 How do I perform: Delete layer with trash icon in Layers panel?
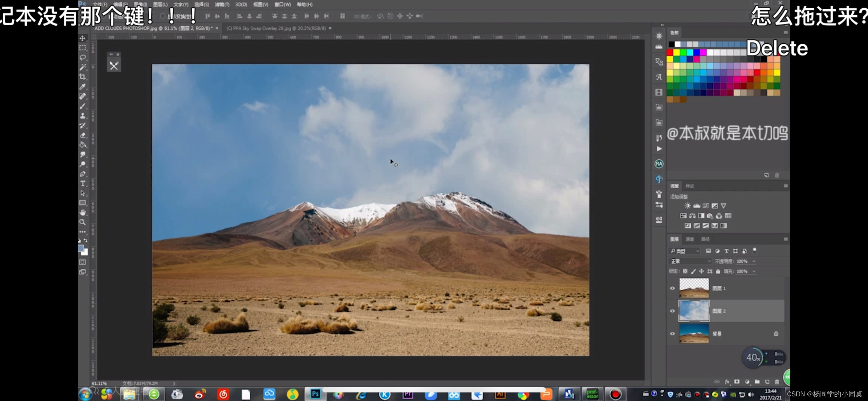pos(777,382)
